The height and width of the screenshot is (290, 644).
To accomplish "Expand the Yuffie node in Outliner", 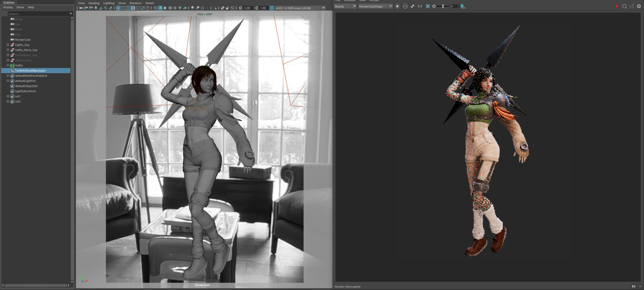I will 8,65.
